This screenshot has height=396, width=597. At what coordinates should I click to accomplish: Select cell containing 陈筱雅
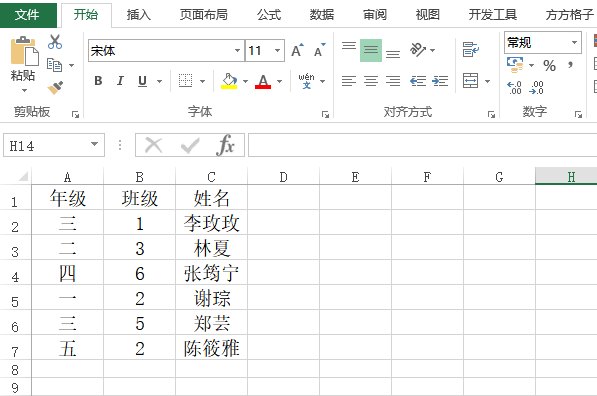click(x=211, y=348)
